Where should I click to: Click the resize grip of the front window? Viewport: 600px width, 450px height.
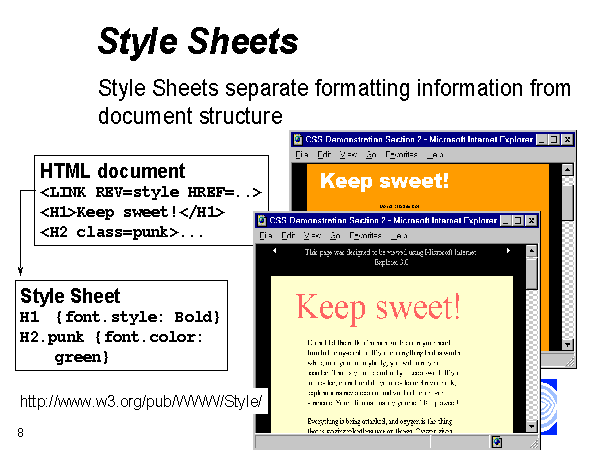[x=534, y=443]
